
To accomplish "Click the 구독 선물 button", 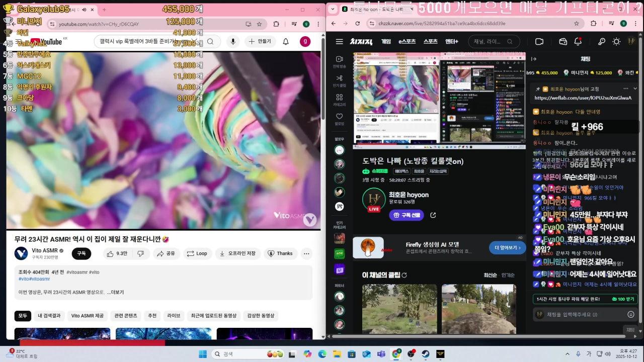I will [406, 215].
